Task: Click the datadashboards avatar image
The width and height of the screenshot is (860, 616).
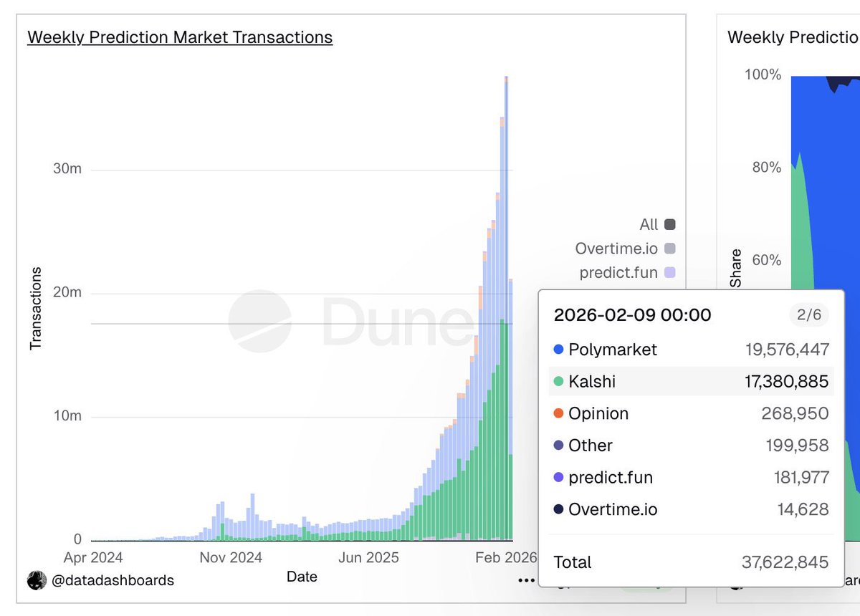Action: (x=37, y=580)
